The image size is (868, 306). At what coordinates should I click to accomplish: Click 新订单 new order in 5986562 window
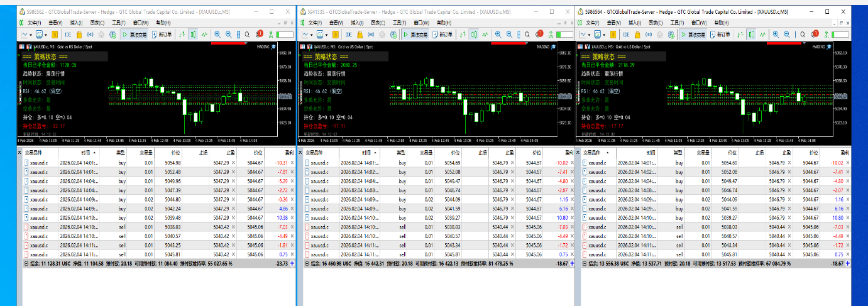[x=162, y=34]
